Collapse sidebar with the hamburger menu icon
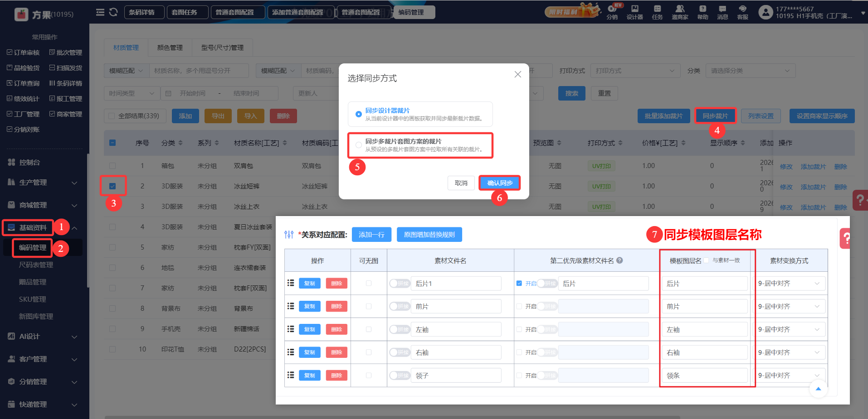 click(x=100, y=12)
